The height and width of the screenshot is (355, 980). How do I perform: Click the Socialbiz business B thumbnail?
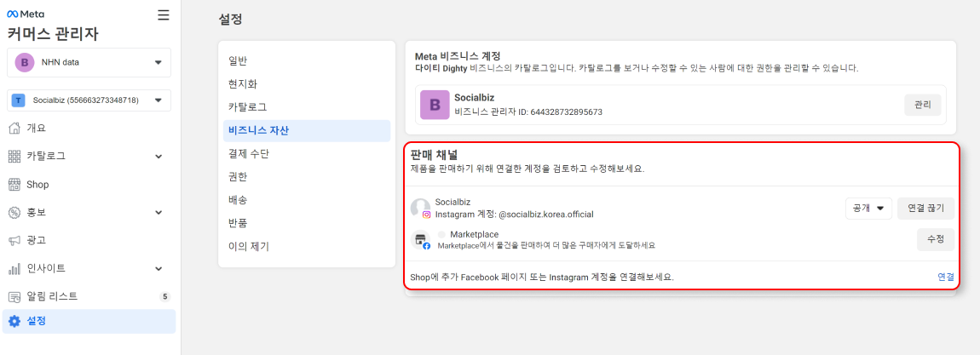pyautogui.click(x=435, y=105)
